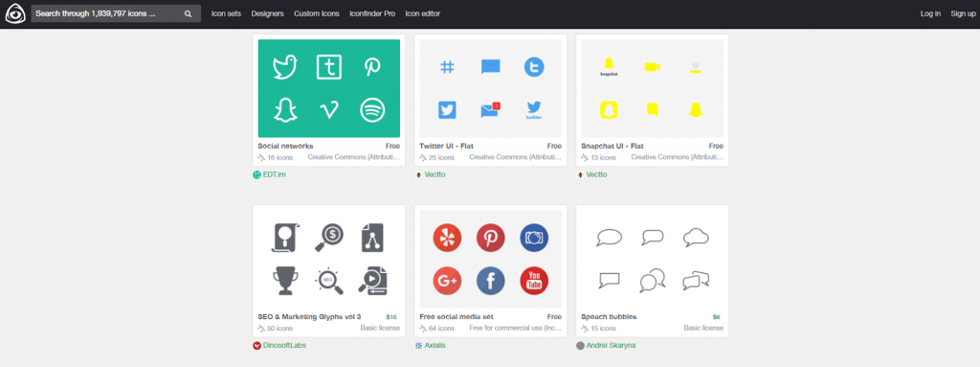This screenshot has height=367, width=980.
Task: Click the cloud-shaped speech bubble icon
Action: [696, 238]
